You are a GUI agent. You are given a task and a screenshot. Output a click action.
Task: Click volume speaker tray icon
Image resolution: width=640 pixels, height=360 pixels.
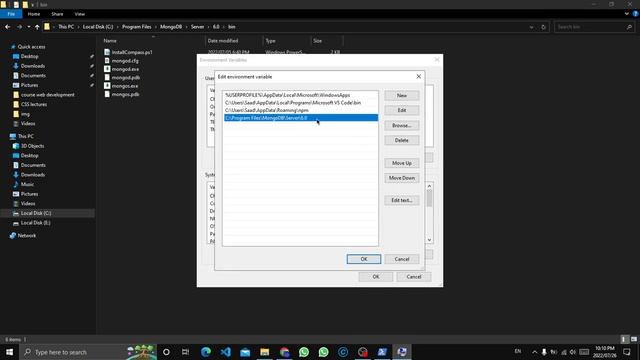573,352
